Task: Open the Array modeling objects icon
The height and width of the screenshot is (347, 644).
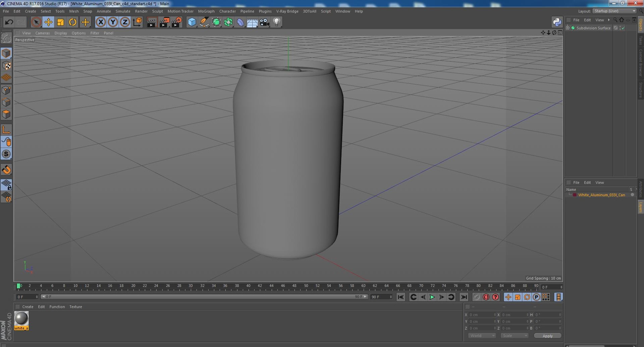Action: [228, 22]
